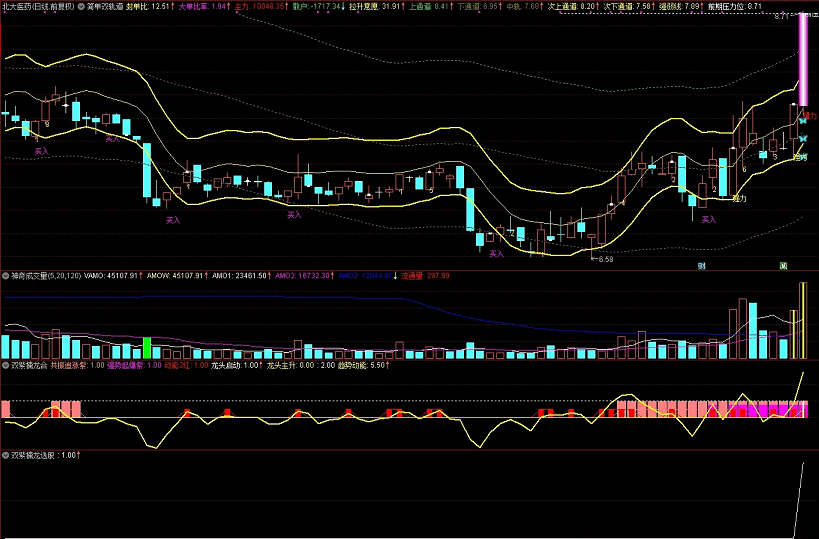The image size is (819, 539).
Task: Click the 拉升意愿 31.91 value
Action: pyautogui.click(x=377, y=7)
